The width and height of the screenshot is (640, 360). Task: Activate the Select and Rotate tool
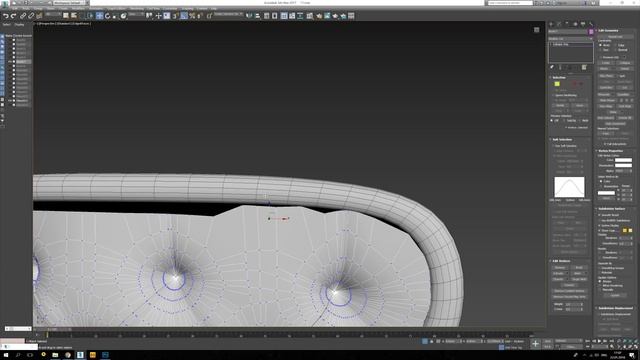coord(108,16)
